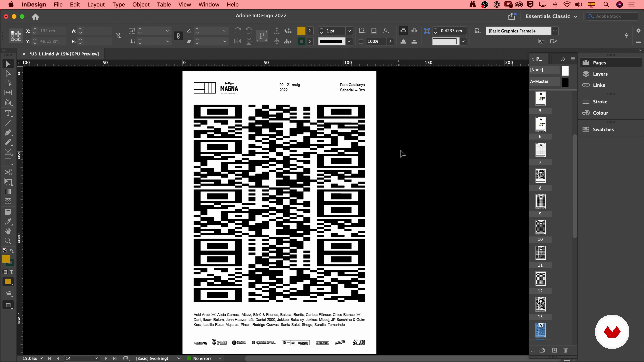Swap fill and stroke arrows
The image size is (644, 362).
[x=12, y=251]
